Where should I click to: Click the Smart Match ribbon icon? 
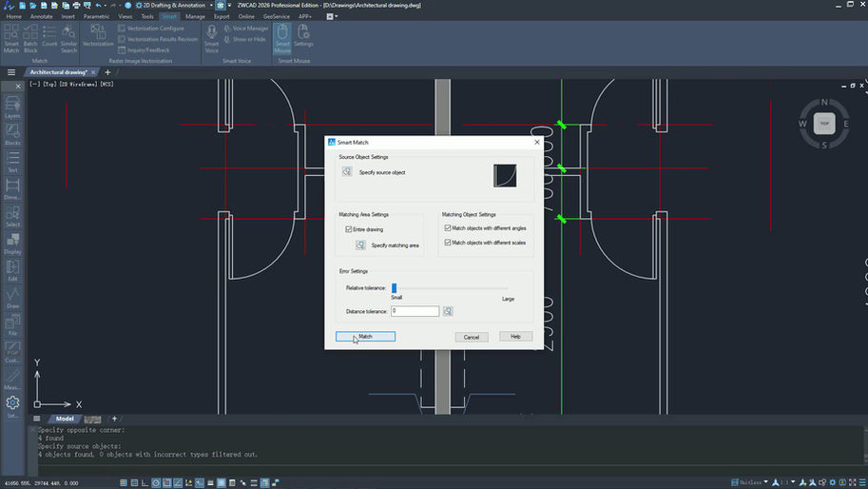[11, 38]
